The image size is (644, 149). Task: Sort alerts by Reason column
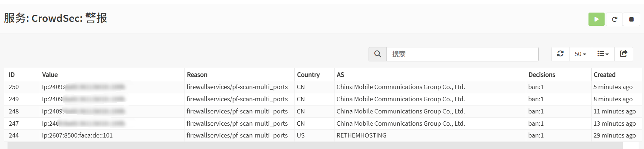tap(197, 75)
